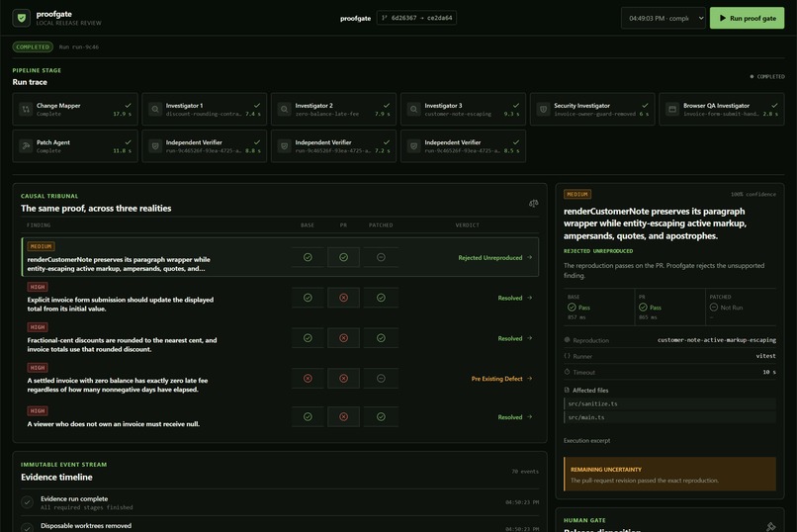Click the Causal Tribunal scales icon
This screenshot has height=532, width=797.
(x=533, y=204)
